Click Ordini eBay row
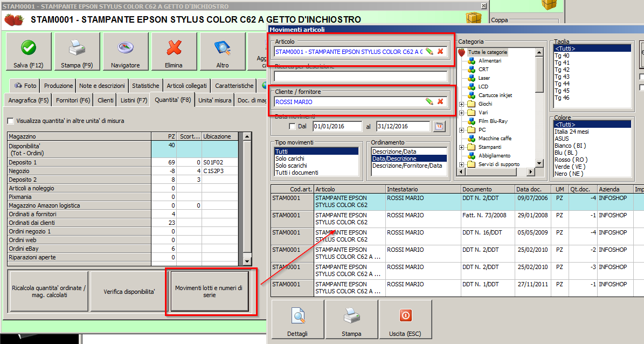The height and width of the screenshot is (344, 644). point(123,249)
